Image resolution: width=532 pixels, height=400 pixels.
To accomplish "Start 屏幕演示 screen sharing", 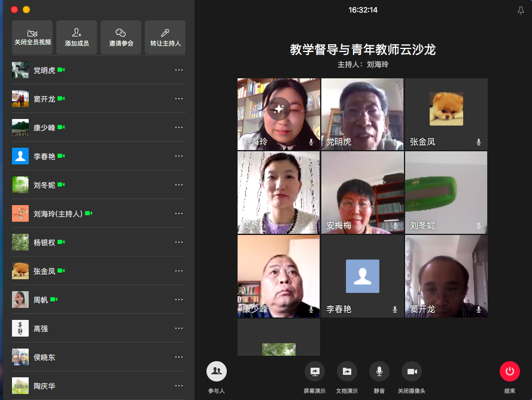I will click(315, 371).
